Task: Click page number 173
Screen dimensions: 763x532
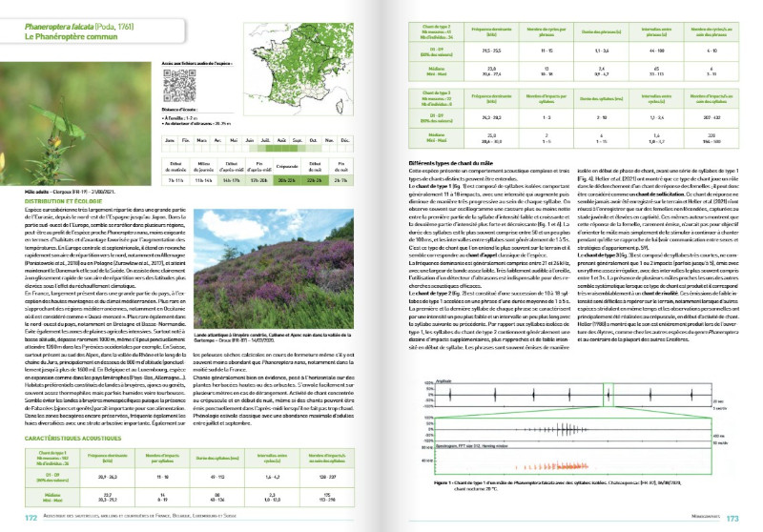Action: (733, 519)
